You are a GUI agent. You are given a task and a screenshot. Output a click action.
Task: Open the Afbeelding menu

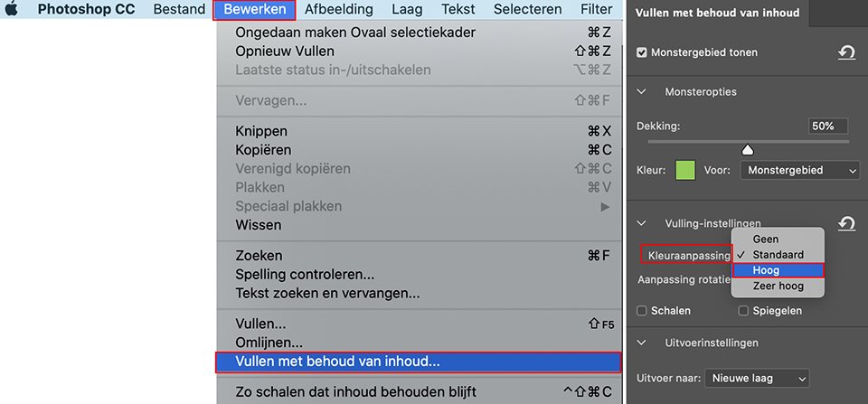339,10
